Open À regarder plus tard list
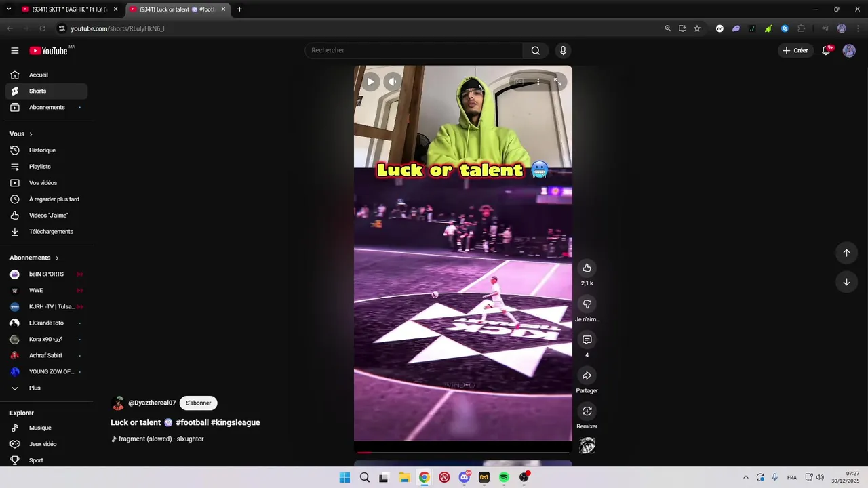The image size is (868, 488). coord(46,199)
